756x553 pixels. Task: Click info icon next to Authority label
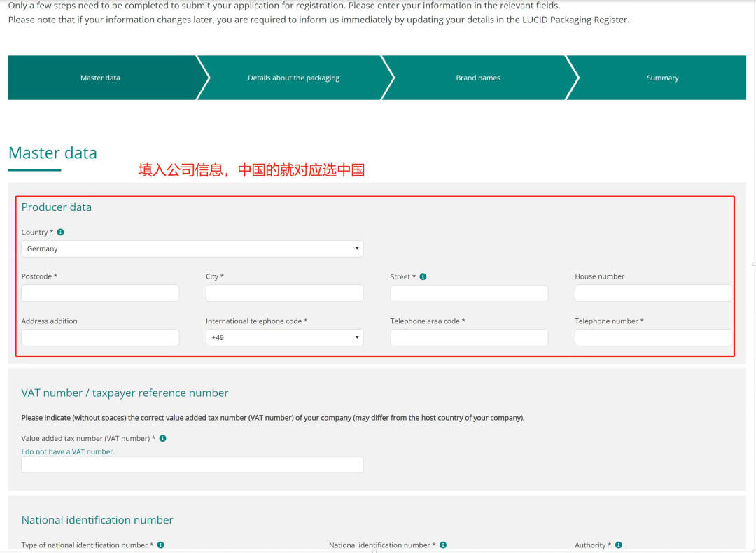click(x=619, y=545)
